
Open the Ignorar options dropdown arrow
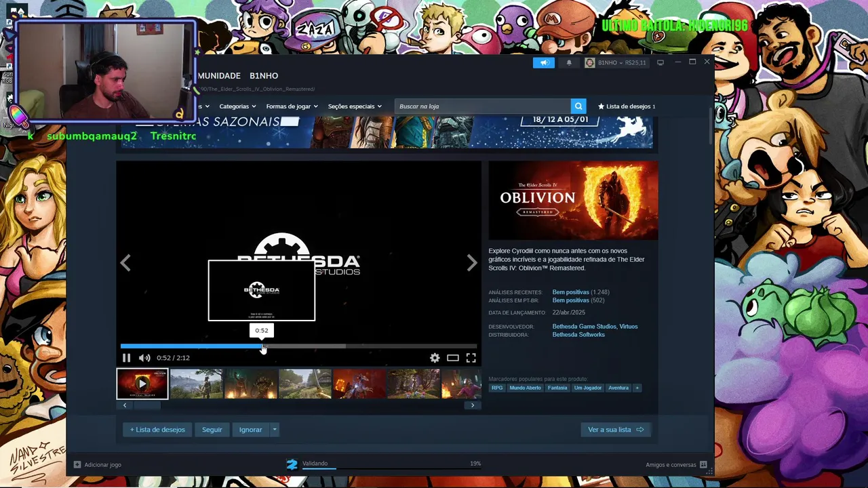(274, 430)
